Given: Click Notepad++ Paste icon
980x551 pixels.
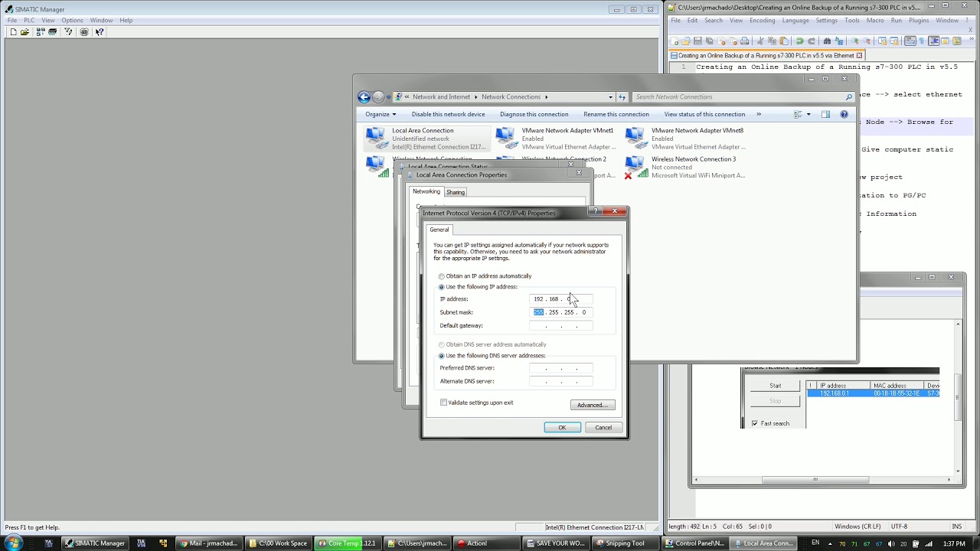Looking at the screenshot, I should [x=784, y=41].
